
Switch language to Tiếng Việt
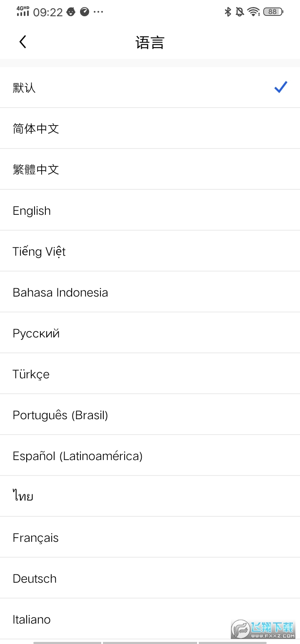(x=39, y=252)
